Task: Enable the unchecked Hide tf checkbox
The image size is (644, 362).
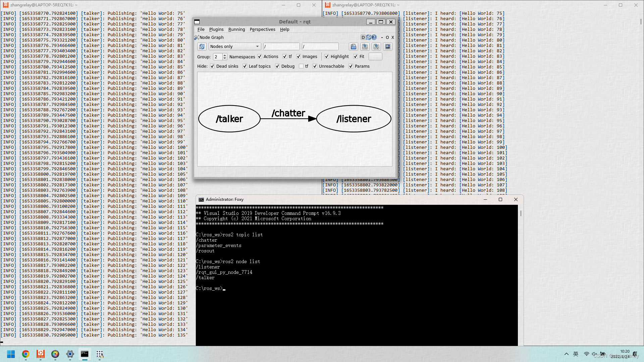Action: (301, 66)
